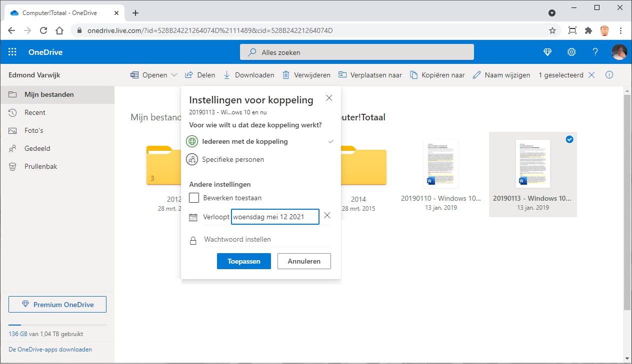Select the 20190110 - Windows 10 document thumbnail
632x364 pixels.
click(x=440, y=164)
